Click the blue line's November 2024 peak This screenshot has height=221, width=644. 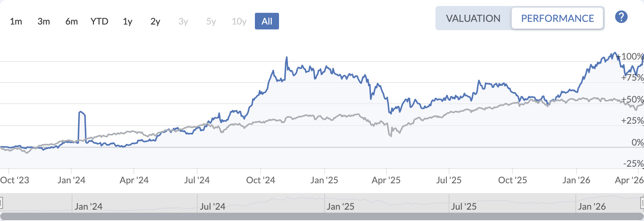(287, 57)
